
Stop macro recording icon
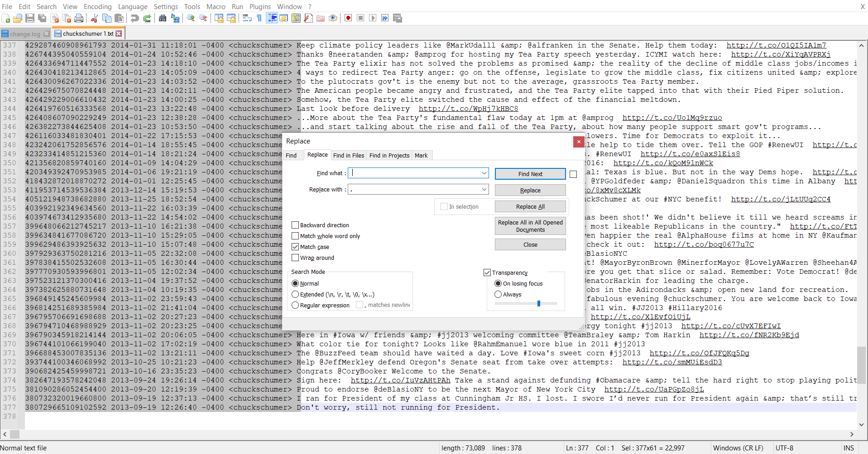click(x=360, y=18)
